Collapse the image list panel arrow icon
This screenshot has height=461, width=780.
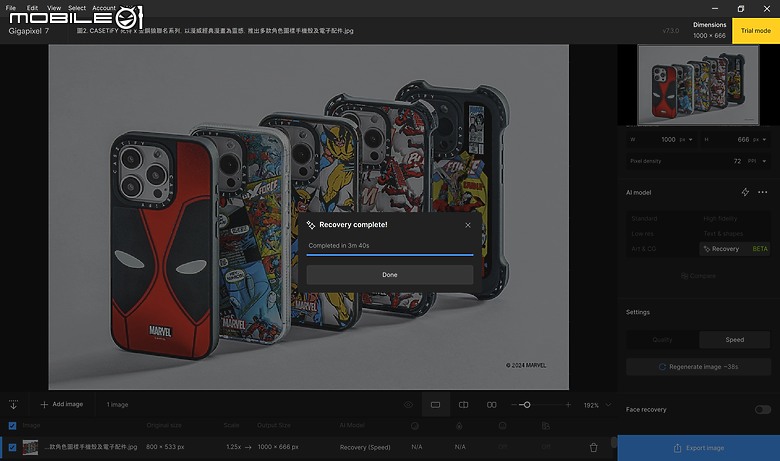coord(13,405)
